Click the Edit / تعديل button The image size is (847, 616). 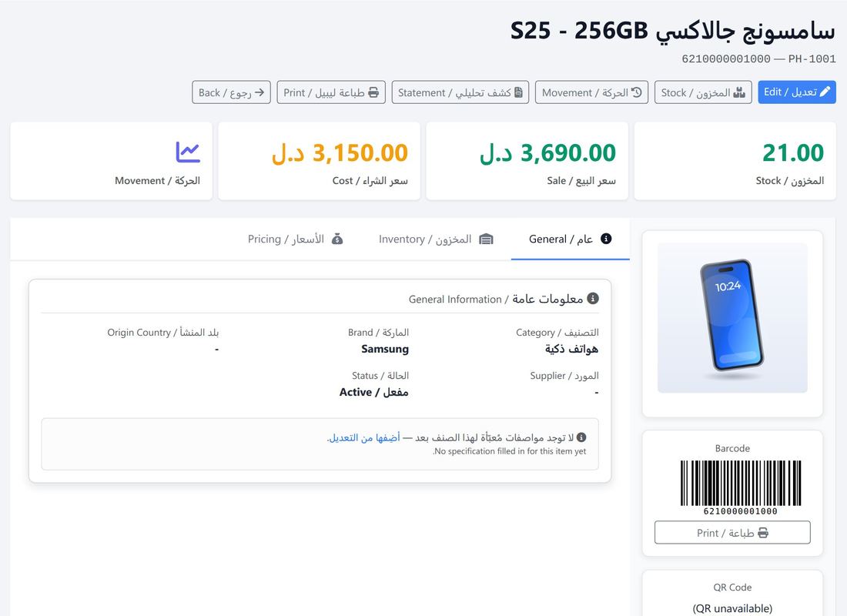tap(797, 92)
